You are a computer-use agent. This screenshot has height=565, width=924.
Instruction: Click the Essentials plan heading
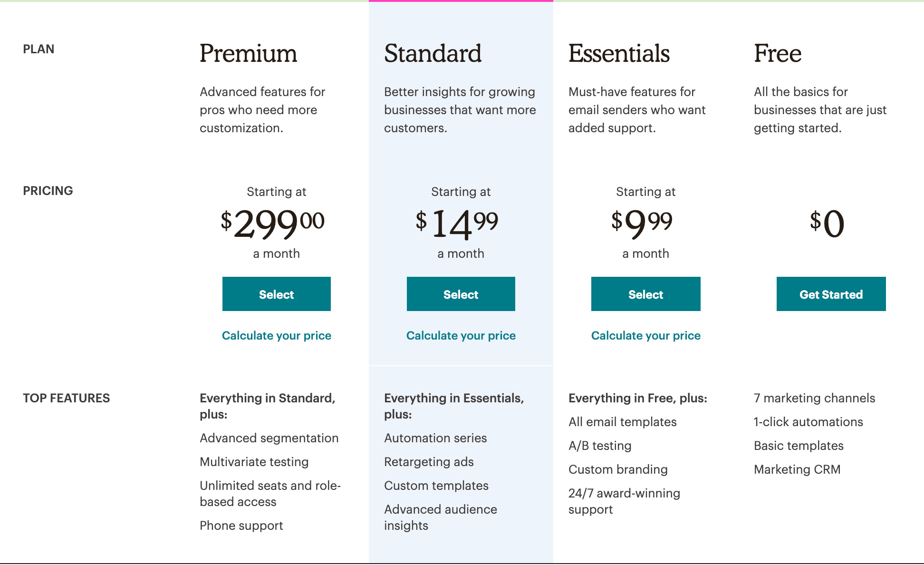[619, 53]
